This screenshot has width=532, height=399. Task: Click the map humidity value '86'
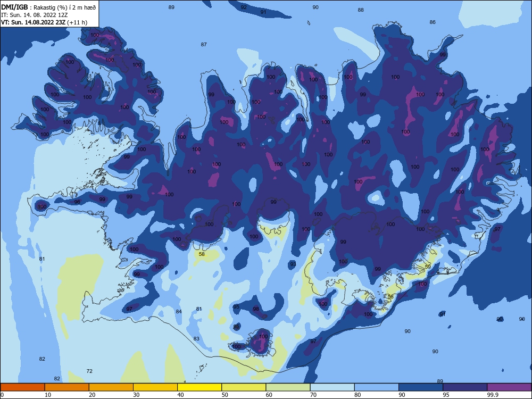tap(432, 22)
